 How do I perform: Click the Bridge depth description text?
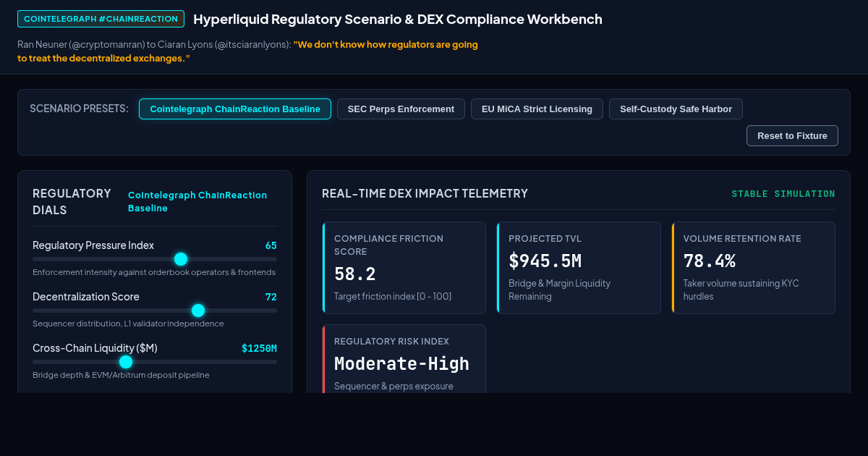click(121, 375)
